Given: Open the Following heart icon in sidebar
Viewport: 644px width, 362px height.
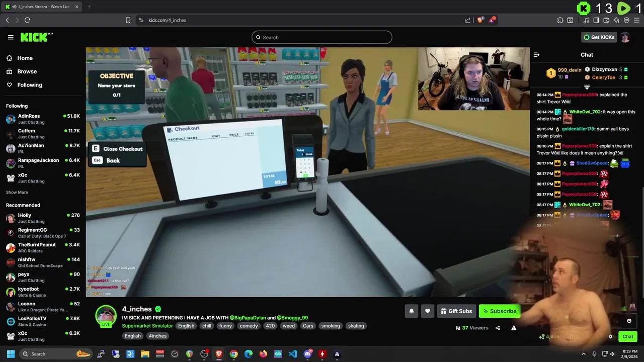Looking at the screenshot, I should pyautogui.click(x=10, y=85).
